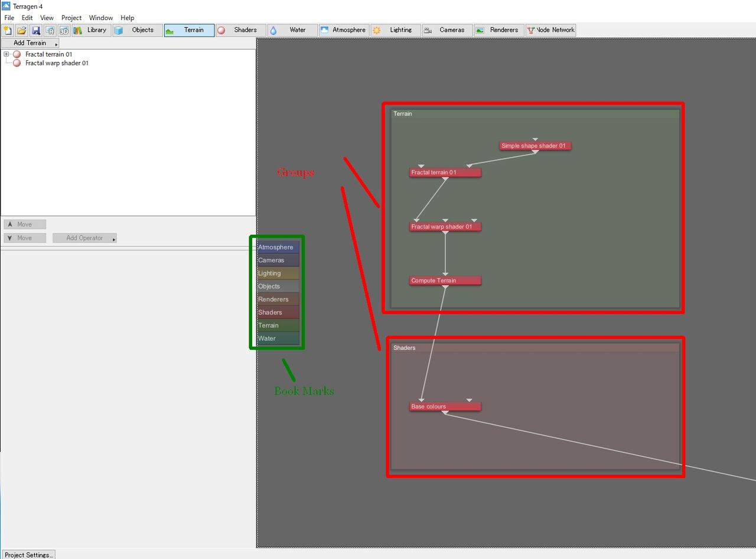This screenshot has width=756, height=559.
Task: Open the 3D preview toolbar icon
Action: click(64, 30)
